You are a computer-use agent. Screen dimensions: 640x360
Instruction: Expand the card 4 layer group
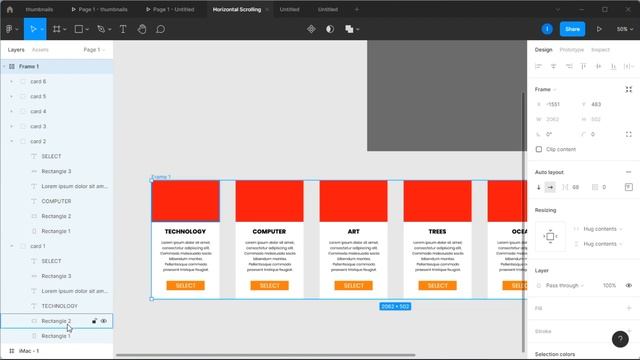click(x=11, y=111)
